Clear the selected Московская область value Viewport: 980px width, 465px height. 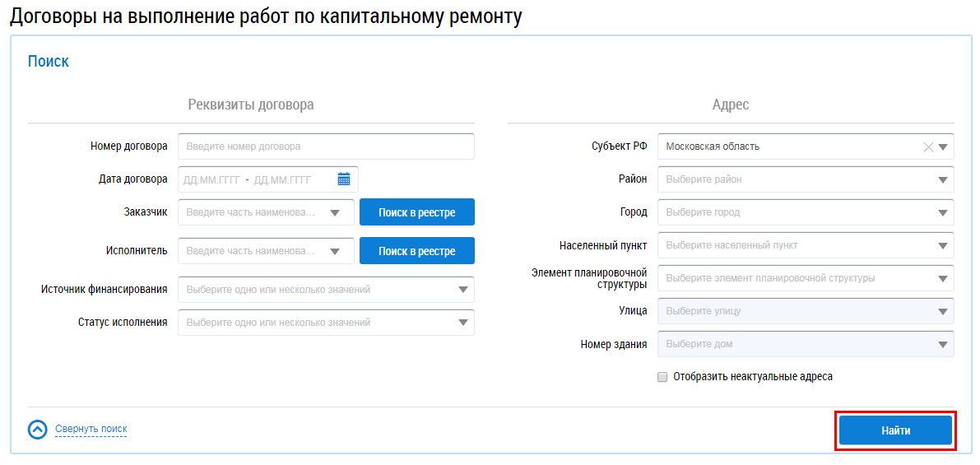928,147
